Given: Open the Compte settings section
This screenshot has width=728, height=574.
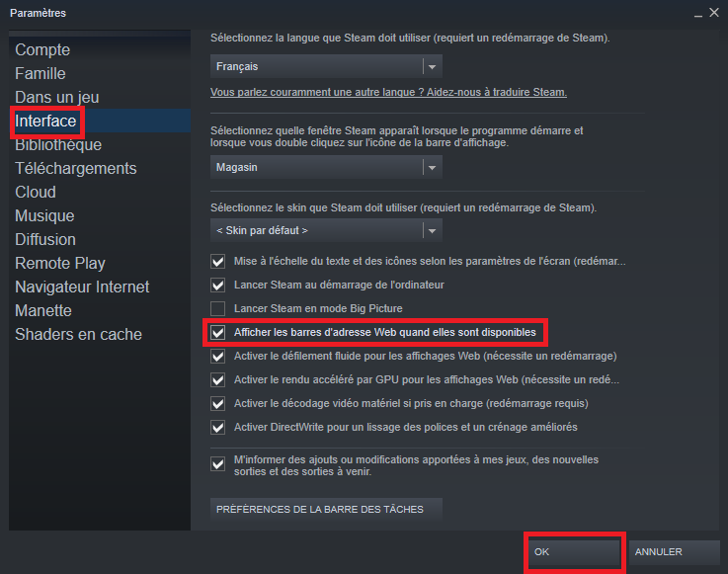Looking at the screenshot, I should click(x=42, y=49).
